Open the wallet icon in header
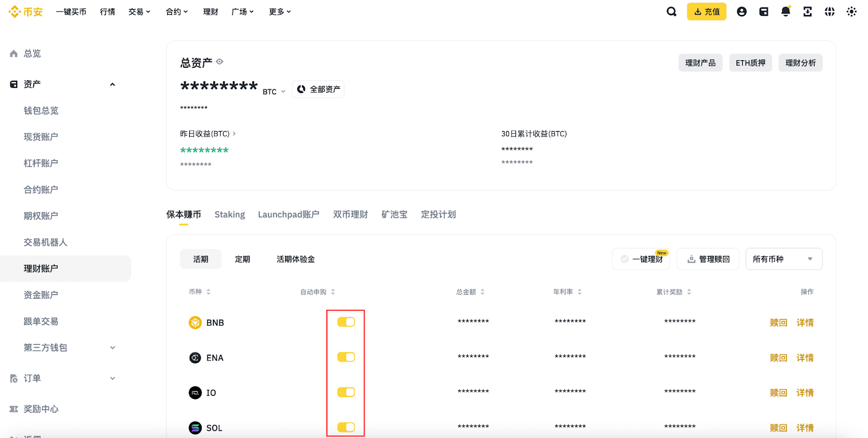The width and height of the screenshot is (868, 438). 764,11
